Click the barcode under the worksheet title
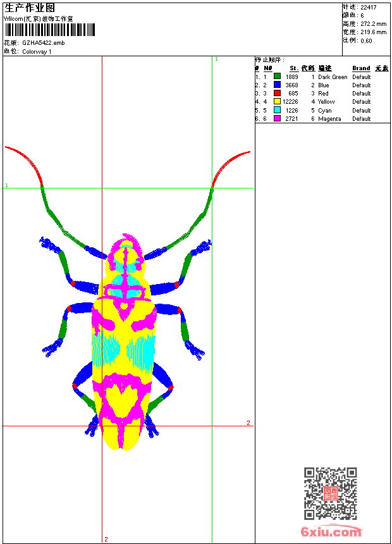The height and width of the screenshot is (544, 392). (50, 30)
